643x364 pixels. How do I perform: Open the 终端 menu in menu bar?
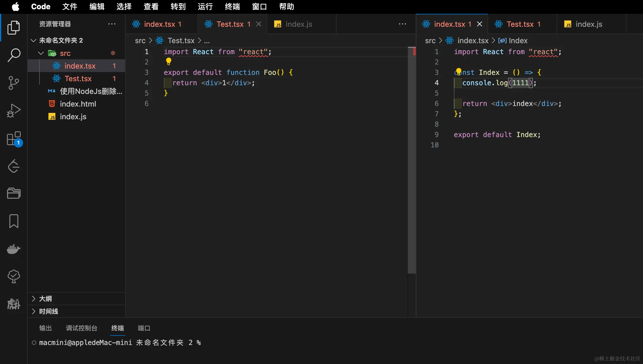coord(232,7)
